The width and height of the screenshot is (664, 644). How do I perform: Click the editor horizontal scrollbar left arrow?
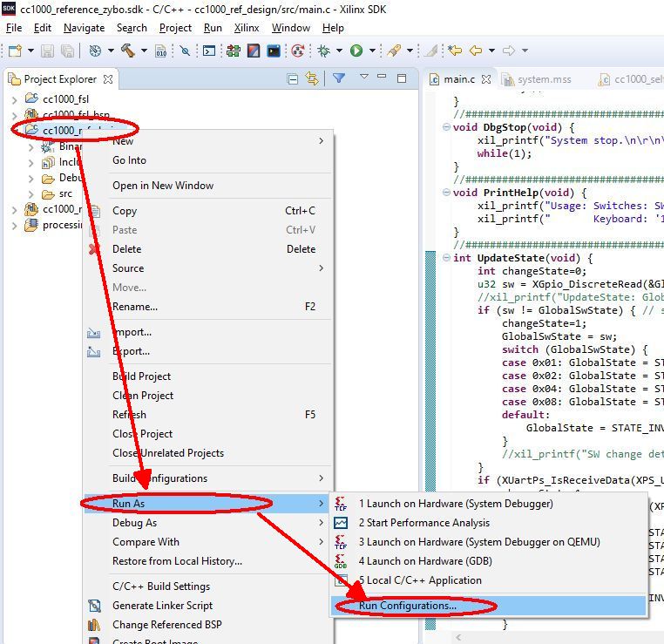458,638
